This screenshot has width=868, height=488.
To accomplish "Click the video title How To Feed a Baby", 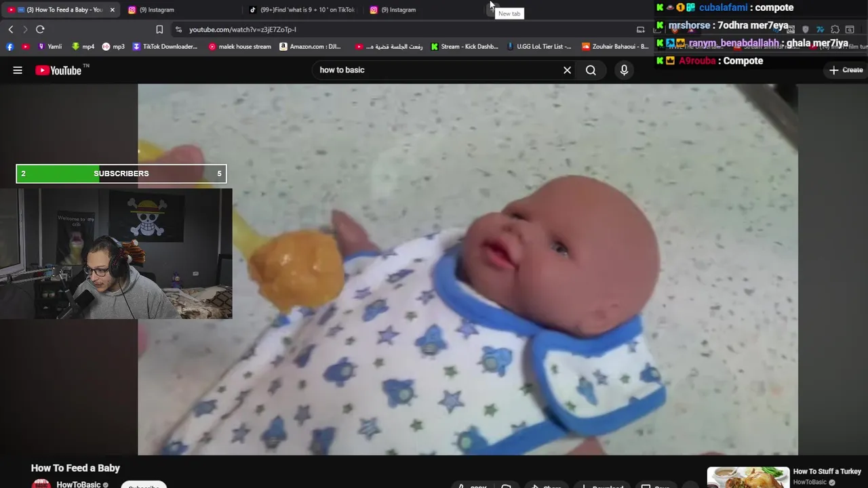I will pos(75,468).
